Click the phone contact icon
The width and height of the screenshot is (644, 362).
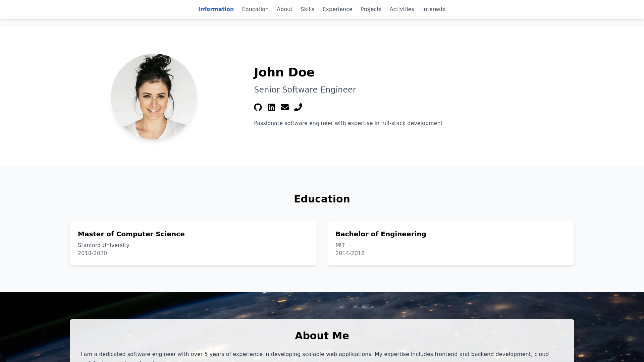click(298, 107)
